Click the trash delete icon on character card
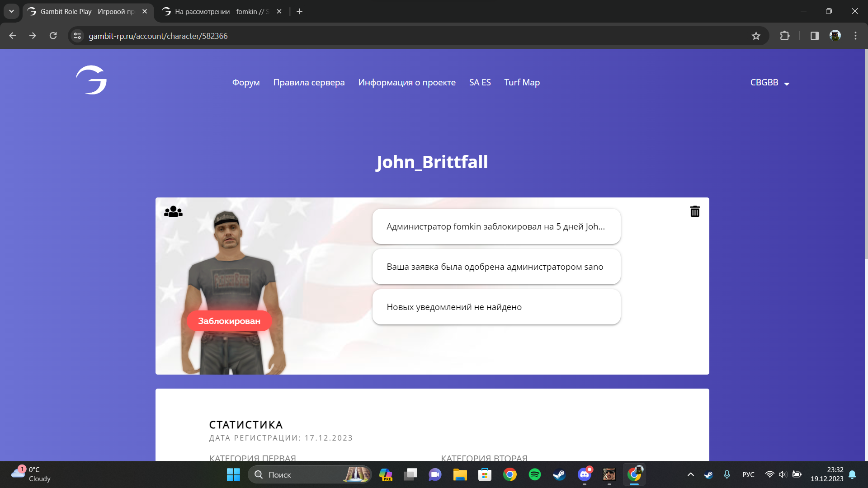 (x=695, y=211)
